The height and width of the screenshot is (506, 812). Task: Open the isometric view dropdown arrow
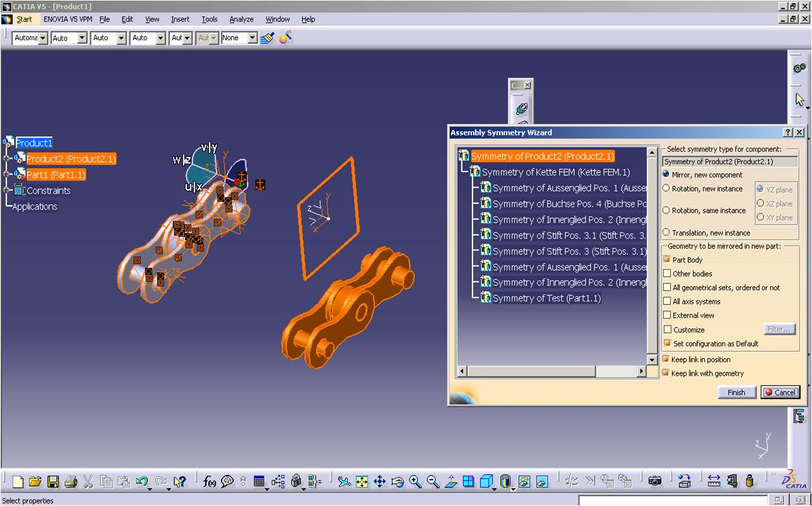tap(494, 488)
